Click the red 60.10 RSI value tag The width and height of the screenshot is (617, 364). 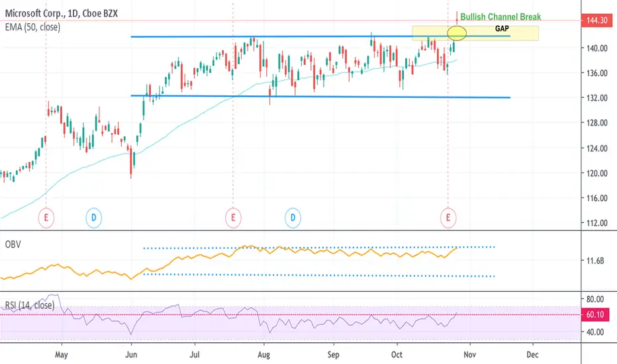pyautogui.click(x=595, y=314)
